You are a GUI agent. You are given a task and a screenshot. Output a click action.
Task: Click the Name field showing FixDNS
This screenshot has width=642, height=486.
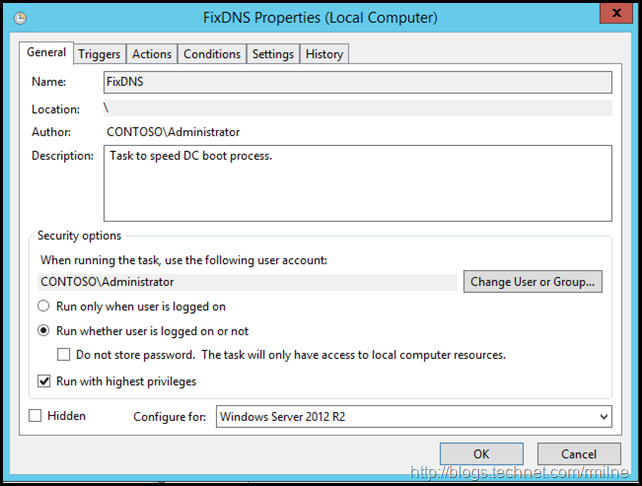click(x=357, y=82)
